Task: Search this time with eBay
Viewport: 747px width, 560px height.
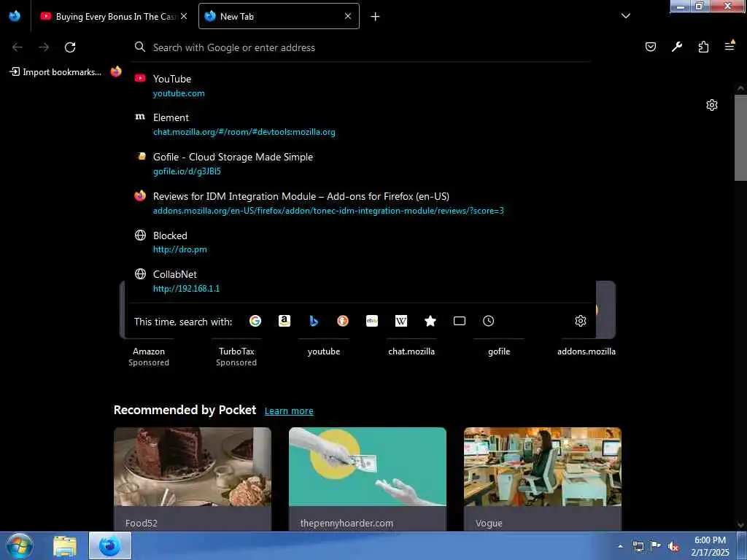Action: click(372, 321)
